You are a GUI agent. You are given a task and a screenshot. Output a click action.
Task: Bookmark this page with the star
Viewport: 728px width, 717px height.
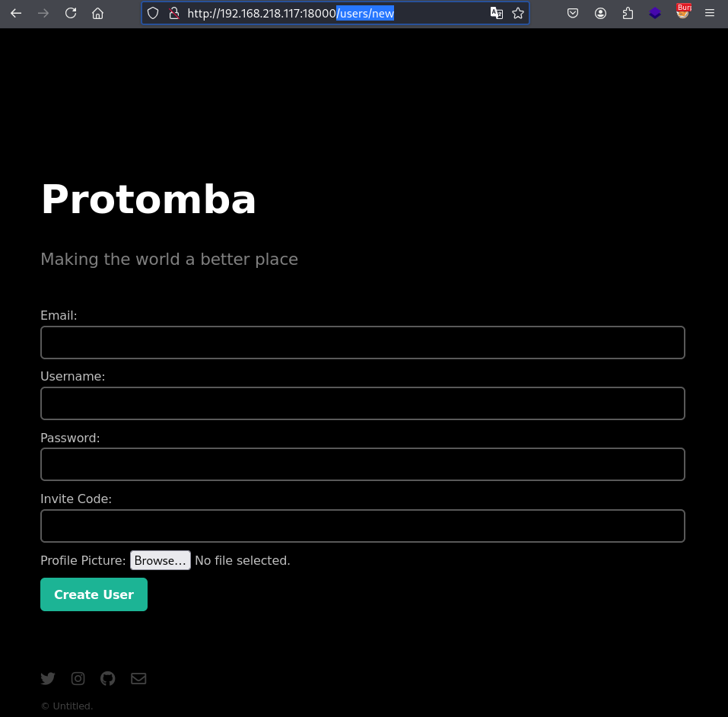pyautogui.click(x=518, y=13)
